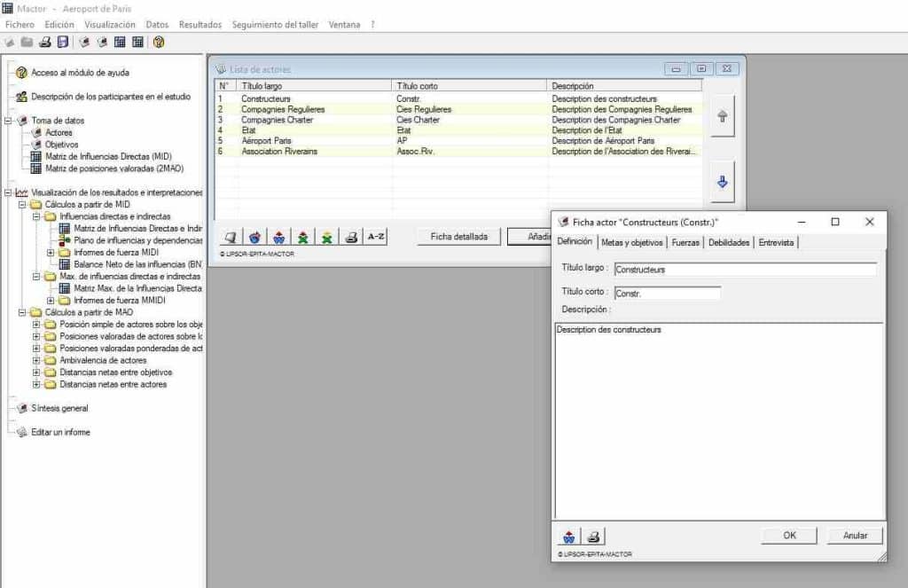This screenshot has height=588, width=908.
Task: Collapse Visualización de los resultados node
Action: 8,192
